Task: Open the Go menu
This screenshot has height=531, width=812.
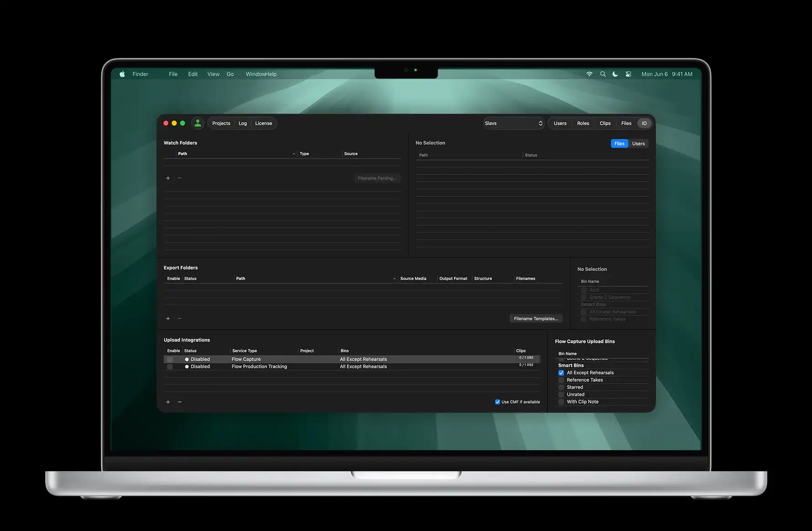Action: [x=230, y=74]
